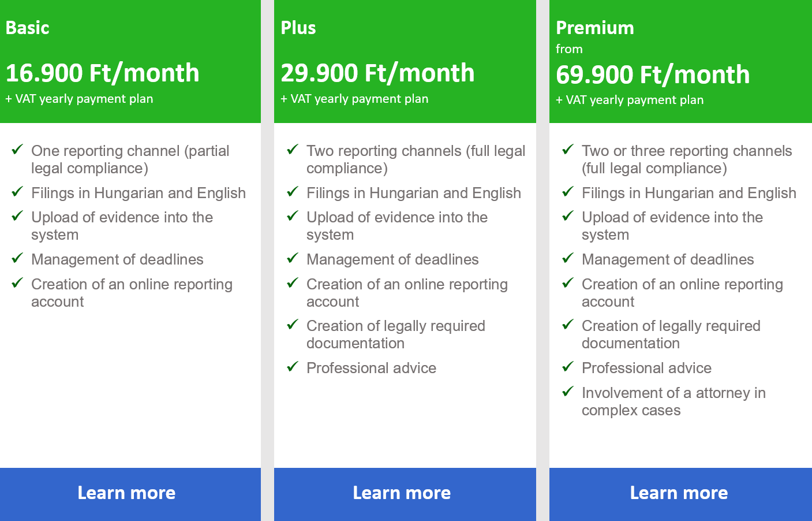
Task: Click Basic checkmark for Filings in Hungarian
Action: coord(17,192)
